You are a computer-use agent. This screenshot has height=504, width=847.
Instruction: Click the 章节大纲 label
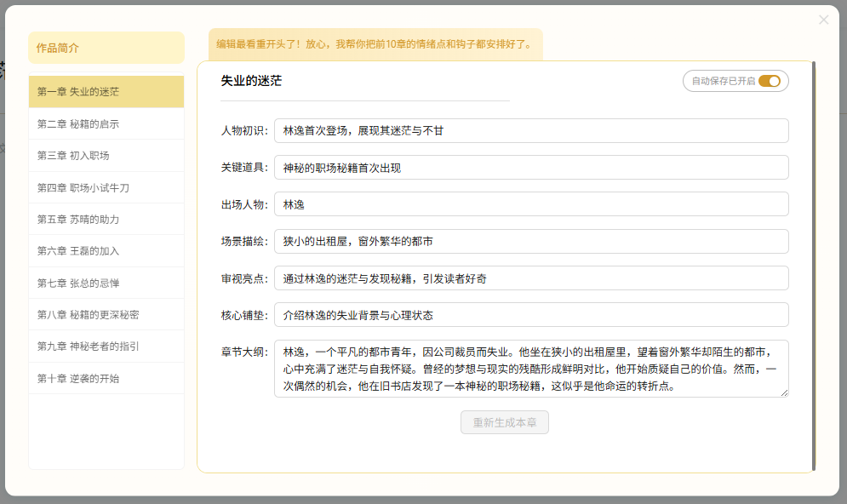point(244,352)
